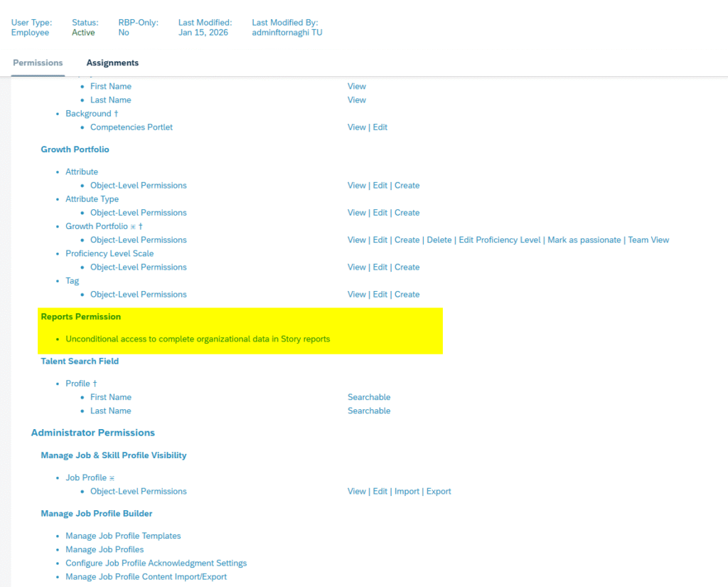Viewport: 728px width, 587px height.
Task: Select the Proficiency Level Scale item
Action: click(109, 253)
